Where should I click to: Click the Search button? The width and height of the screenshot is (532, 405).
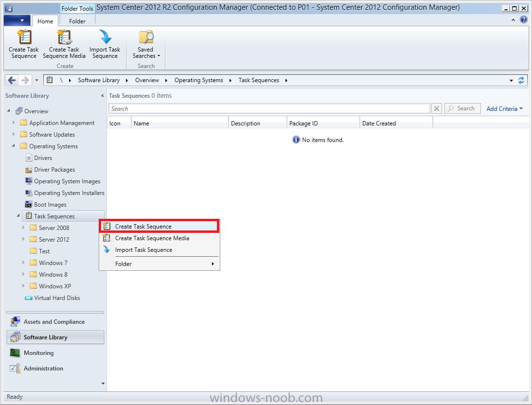[x=462, y=108]
